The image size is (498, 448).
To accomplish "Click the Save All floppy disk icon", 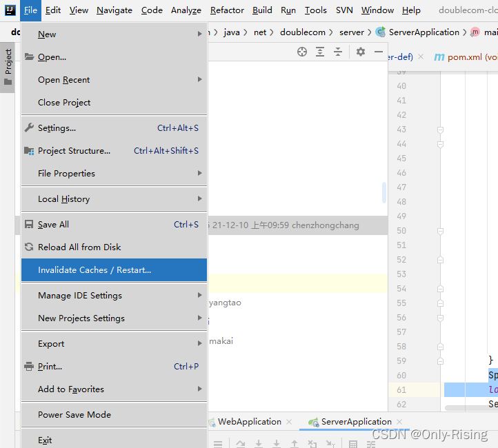I will (x=29, y=224).
